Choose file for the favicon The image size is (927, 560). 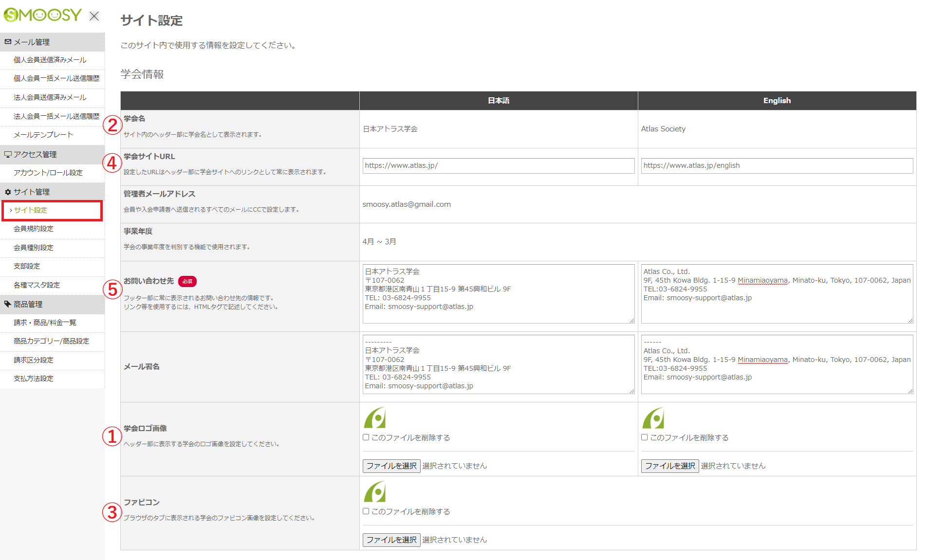pos(391,540)
